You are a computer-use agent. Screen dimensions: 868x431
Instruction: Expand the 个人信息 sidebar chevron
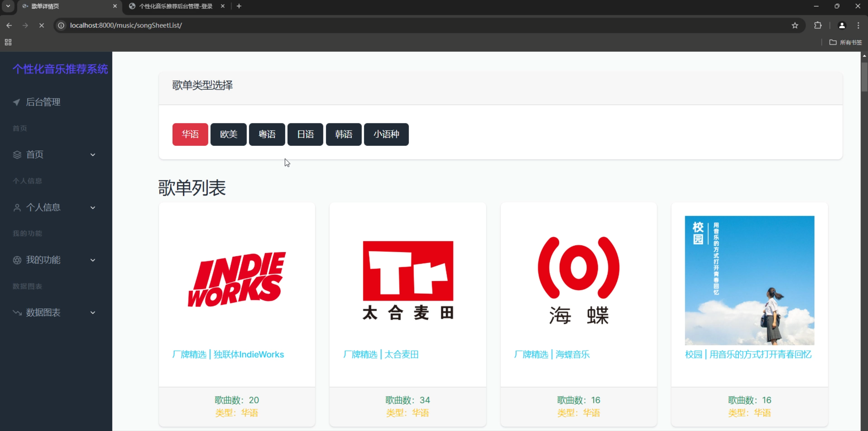pyautogui.click(x=93, y=208)
